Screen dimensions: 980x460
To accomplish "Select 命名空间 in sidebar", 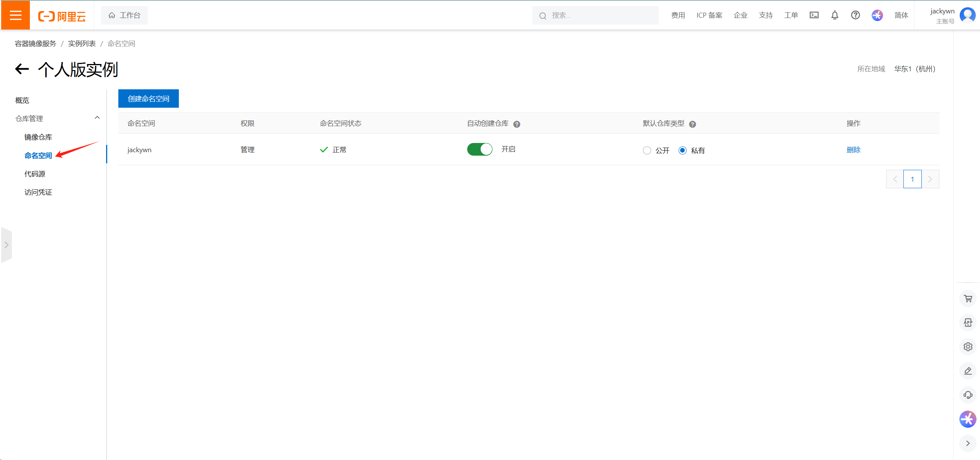I will (x=38, y=156).
